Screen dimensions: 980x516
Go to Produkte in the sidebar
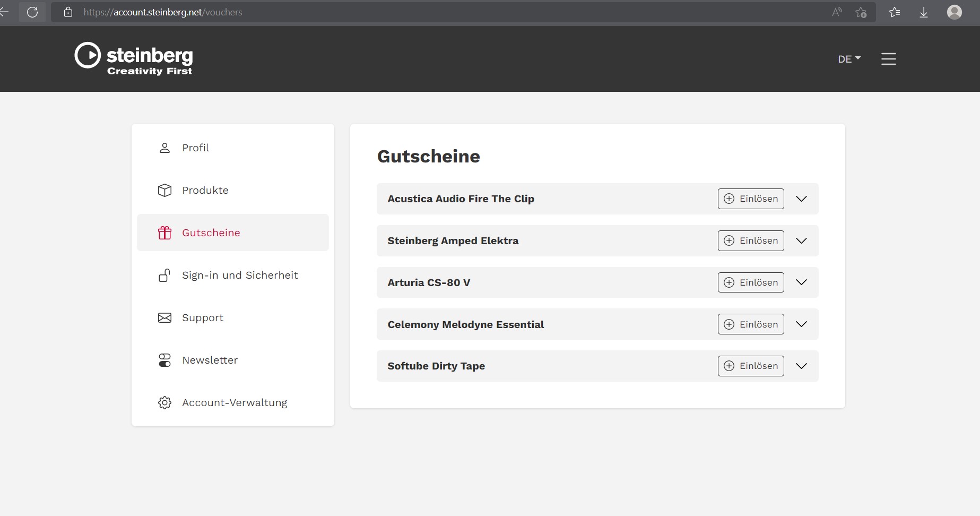pyautogui.click(x=205, y=190)
